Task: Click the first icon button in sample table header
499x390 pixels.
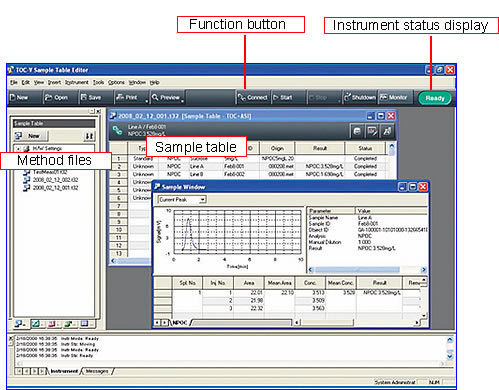Action: 357,131
